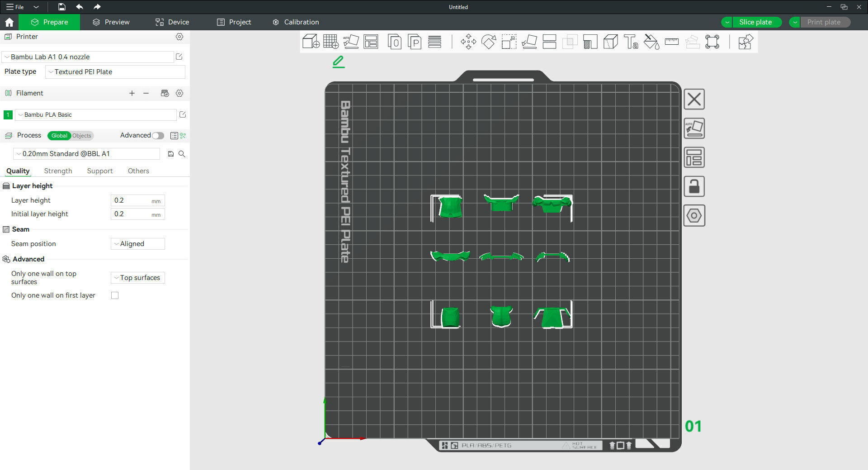
Task: Search process settings with magnifier icon
Action: coord(182,154)
